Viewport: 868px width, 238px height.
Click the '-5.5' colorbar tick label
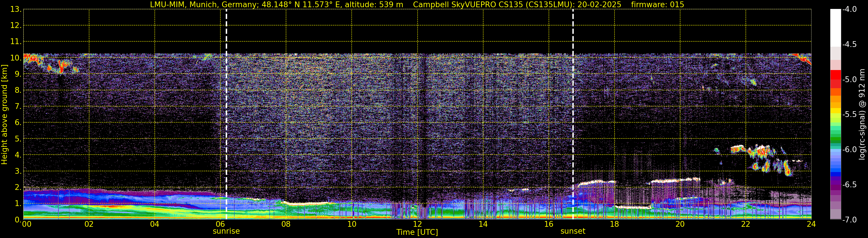click(x=850, y=115)
